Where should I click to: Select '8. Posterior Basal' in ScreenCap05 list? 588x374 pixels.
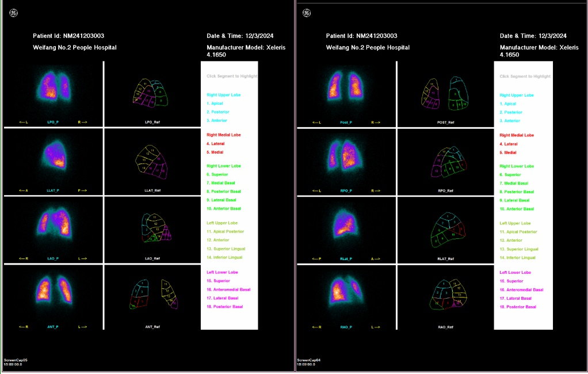pos(223,191)
